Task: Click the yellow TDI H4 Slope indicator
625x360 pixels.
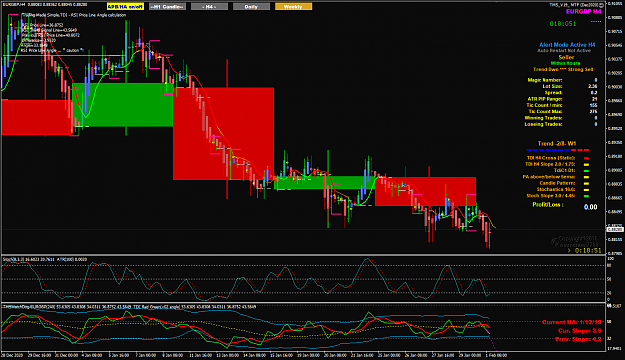Action: [x=586, y=164]
